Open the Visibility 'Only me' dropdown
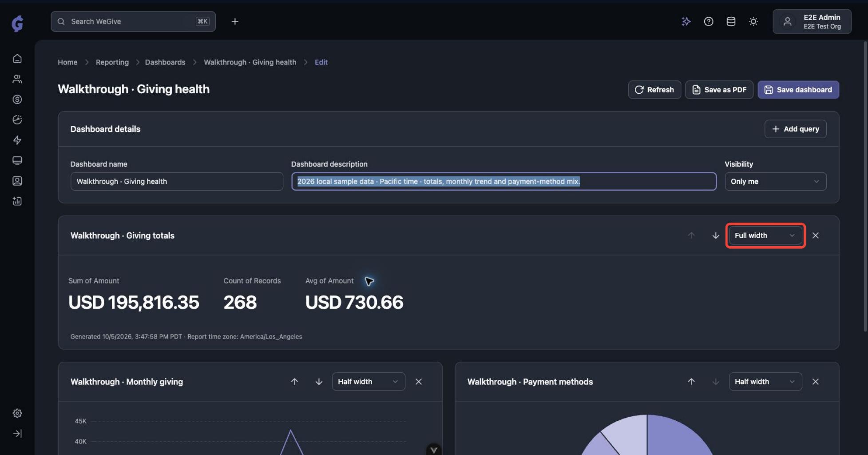868x455 pixels. coord(775,181)
